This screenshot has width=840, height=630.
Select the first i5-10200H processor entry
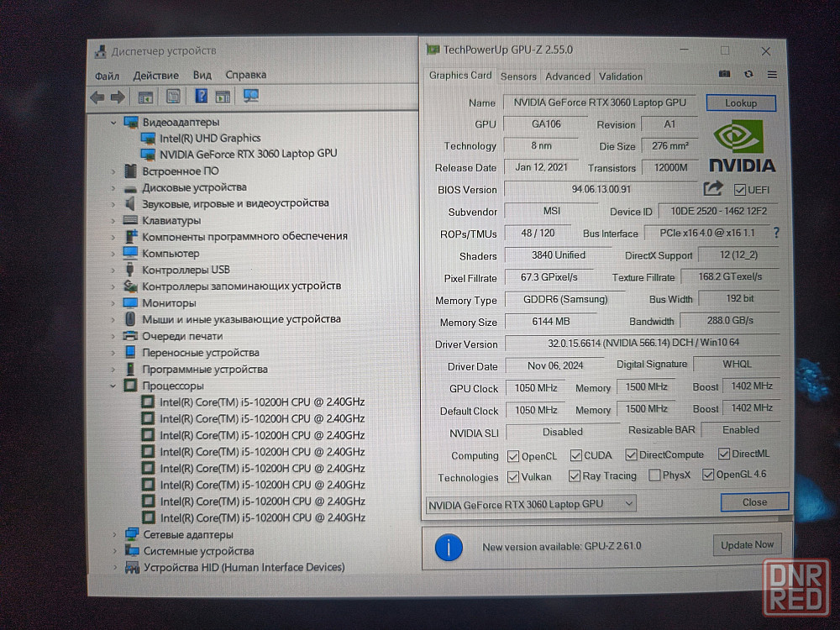click(x=262, y=402)
